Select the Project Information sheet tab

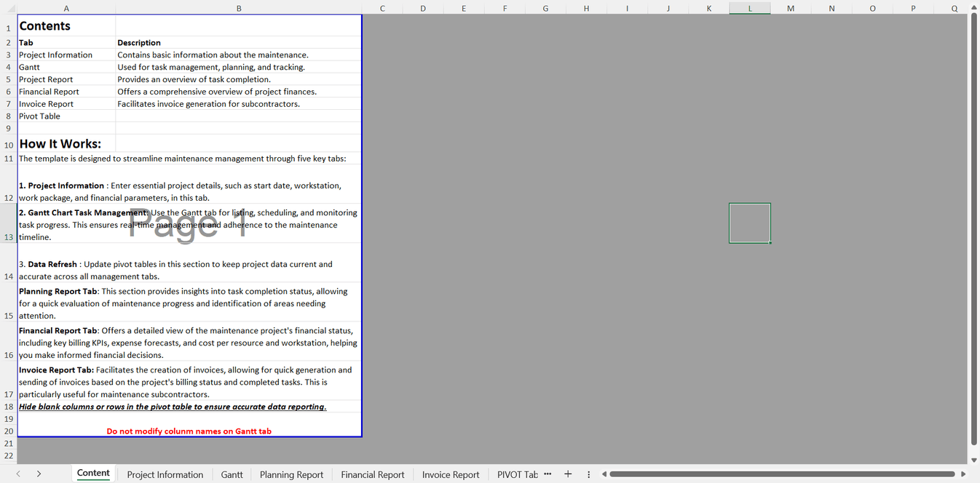(165, 474)
